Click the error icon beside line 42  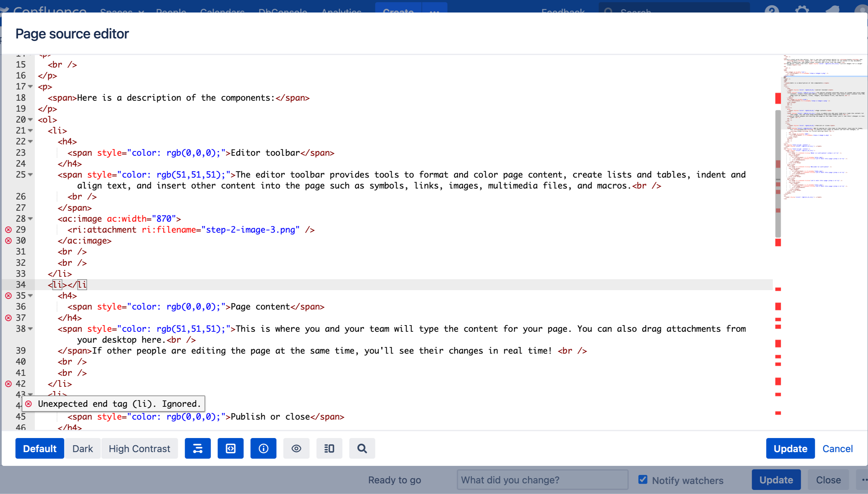coord(8,384)
